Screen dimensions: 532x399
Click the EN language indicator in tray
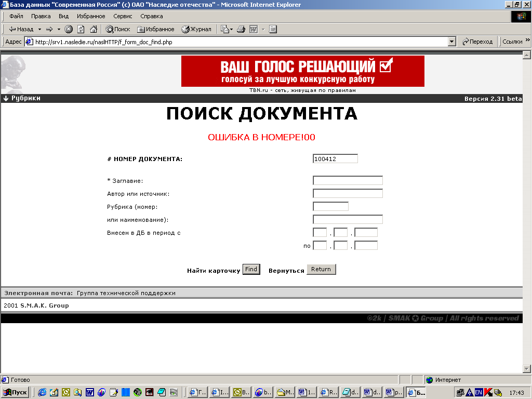click(x=478, y=393)
